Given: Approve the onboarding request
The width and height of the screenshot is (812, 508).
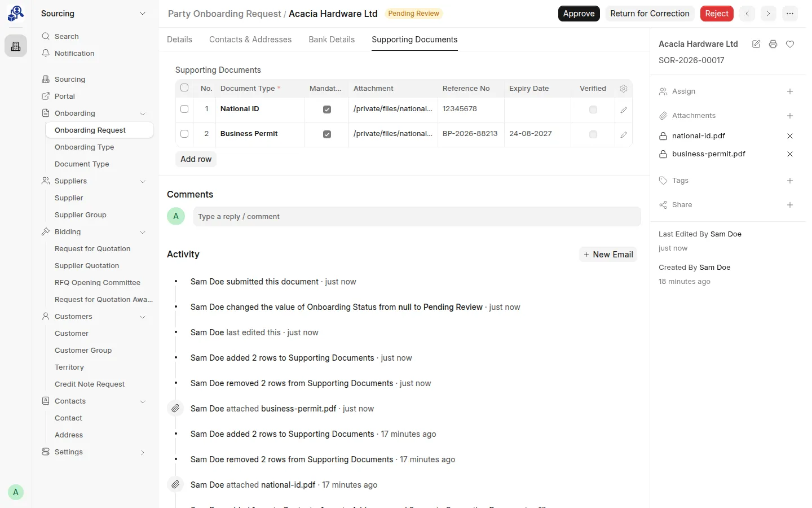Looking at the screenshot, I should click(579, 14).
